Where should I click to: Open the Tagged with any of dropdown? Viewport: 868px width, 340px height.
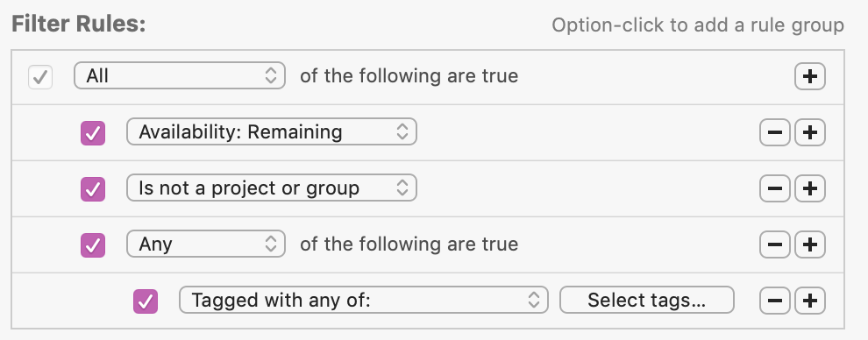(364, 301)
